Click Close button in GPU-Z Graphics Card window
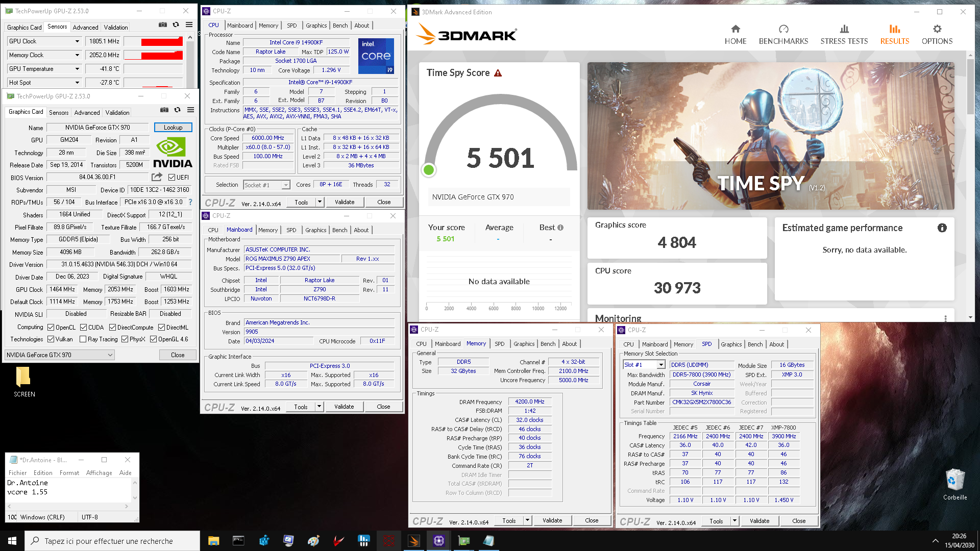The image size is (980, 551). 178,355
